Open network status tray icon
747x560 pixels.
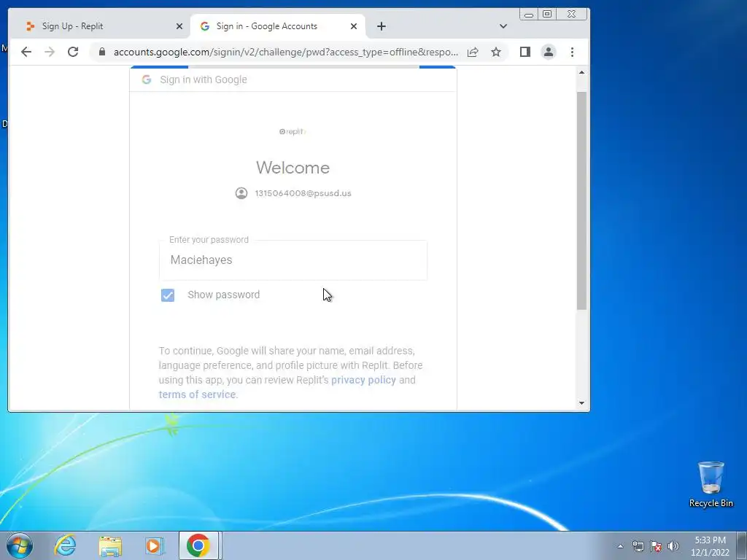point(638,546)
